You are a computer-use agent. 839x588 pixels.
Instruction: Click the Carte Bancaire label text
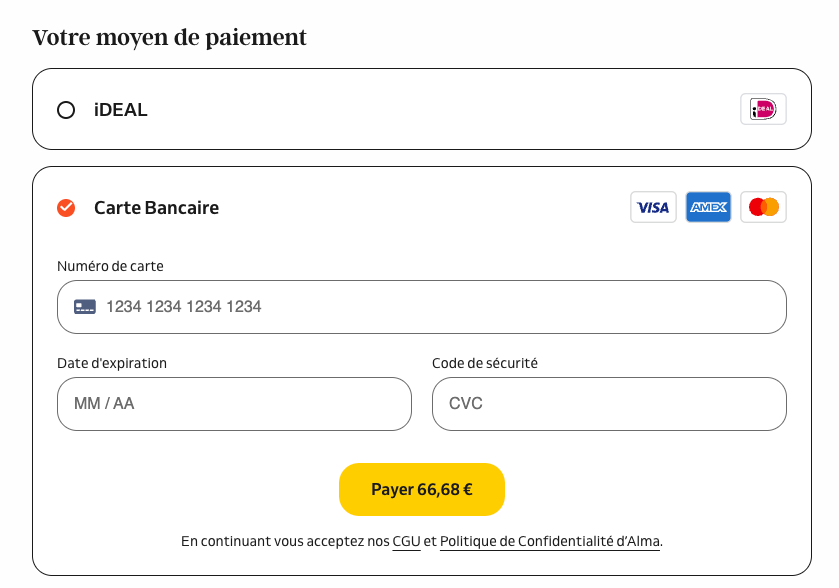click(156, 208)
